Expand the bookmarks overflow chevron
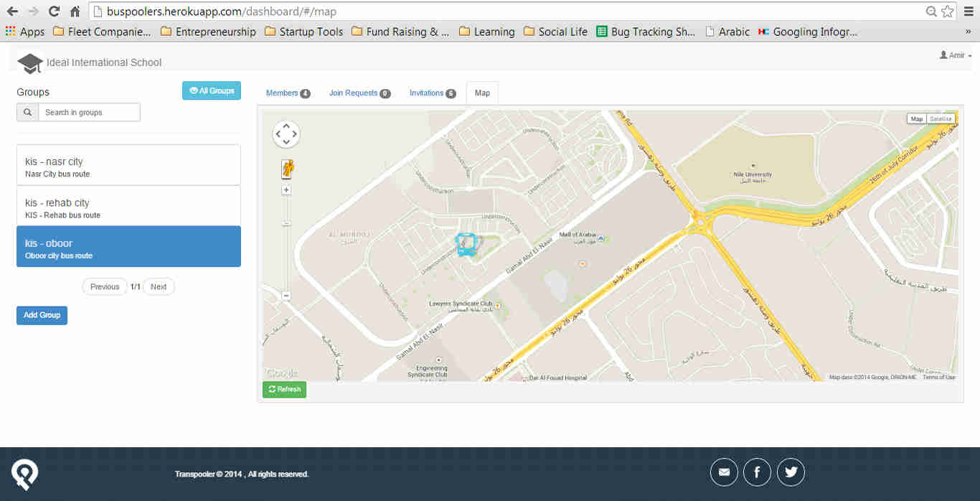 point(969,32)
